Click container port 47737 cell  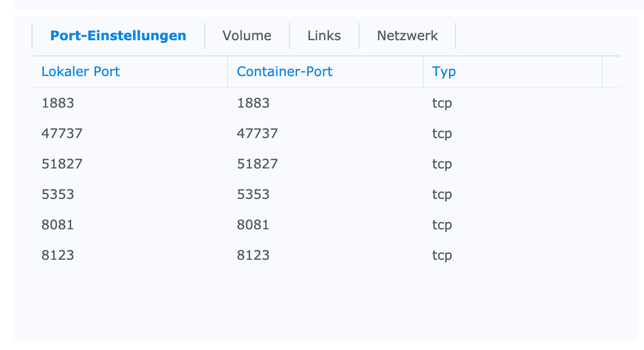coord(257,134)
